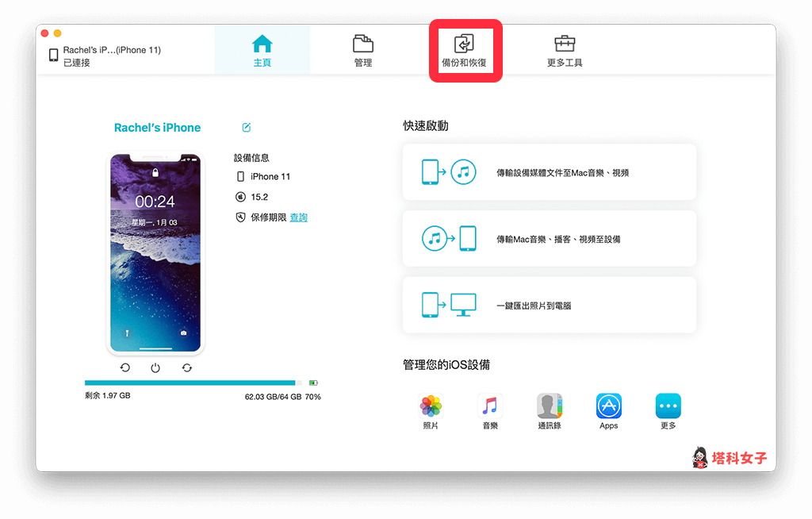
Task: Click the phone icon next to device name
Action: pyautogui.click(x=53, y=55)
